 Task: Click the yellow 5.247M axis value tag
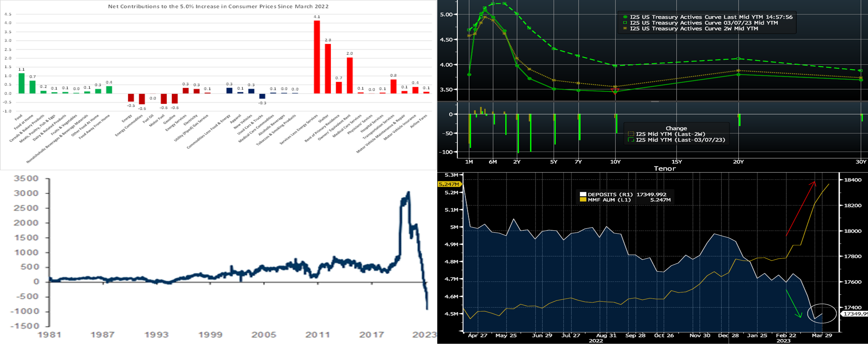coord(449,184)
